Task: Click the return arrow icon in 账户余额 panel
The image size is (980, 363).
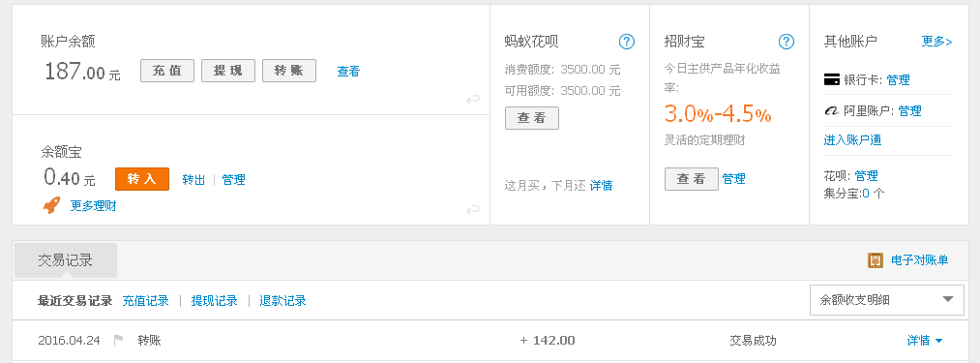Action: tap(473, 99)
